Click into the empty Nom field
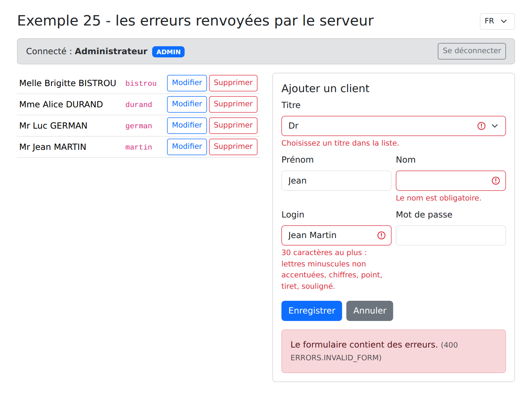The image size is (532, 395). 451,181
